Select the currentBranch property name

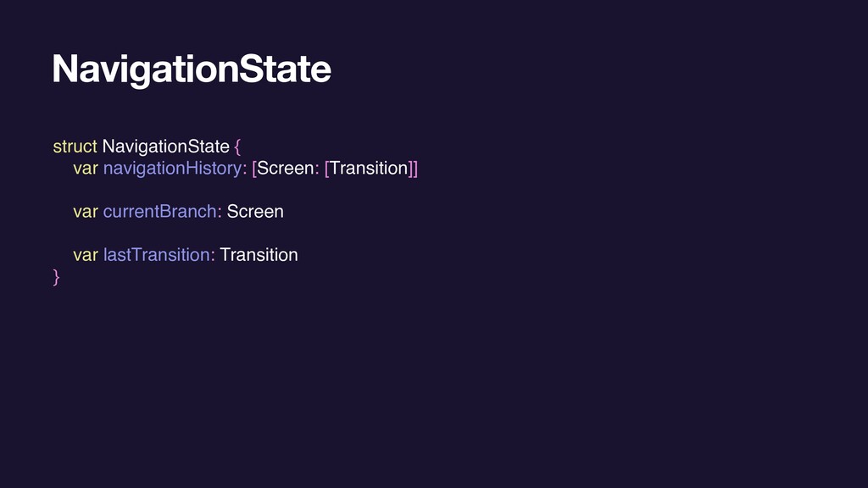click(159, 211)
